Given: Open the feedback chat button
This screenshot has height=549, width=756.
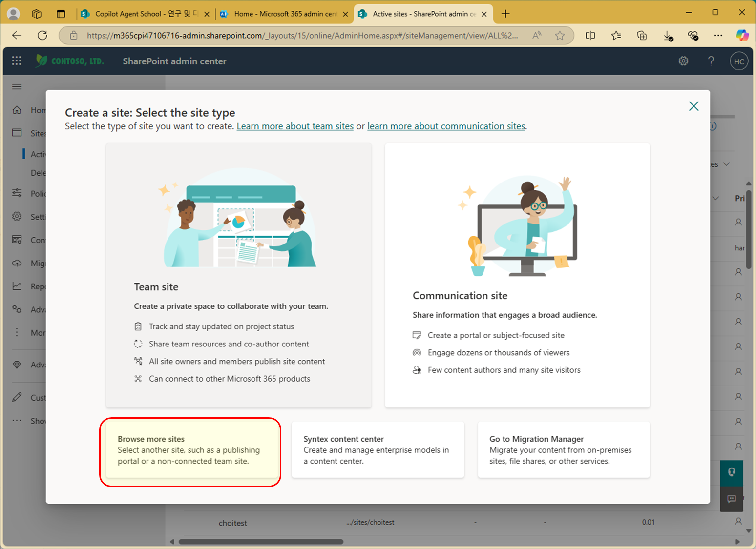Looking at the screenshot, I should [732, 499].
